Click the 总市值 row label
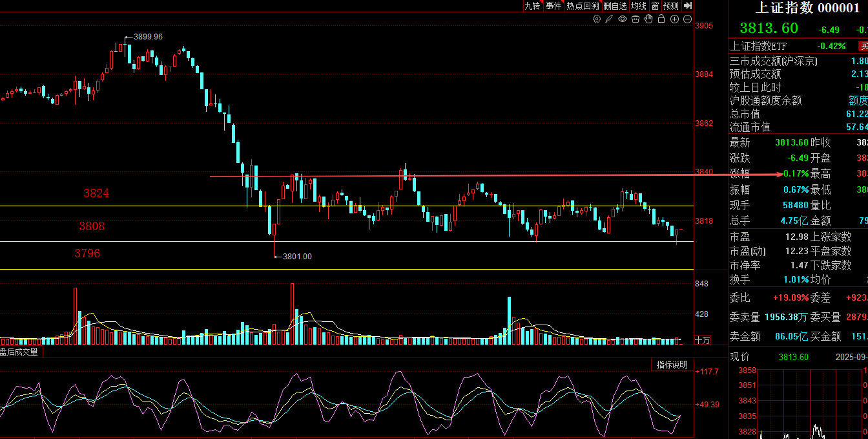Screen dimensions: 868x439 pyautogui.click(x=744, y=114)
